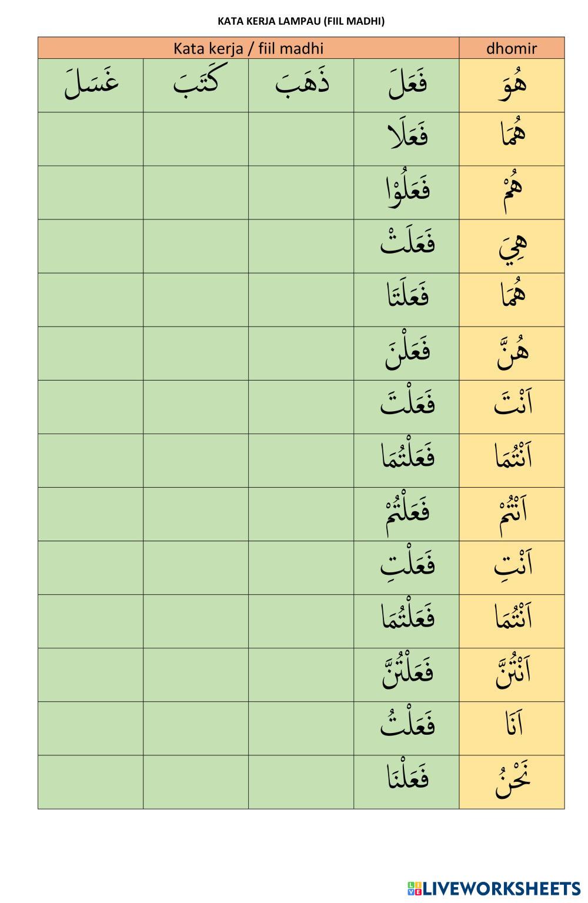588x903 pixels.
Task: Click the كَتَبَ blank beside فَعَلَا
Action: (x=196, y=139)
